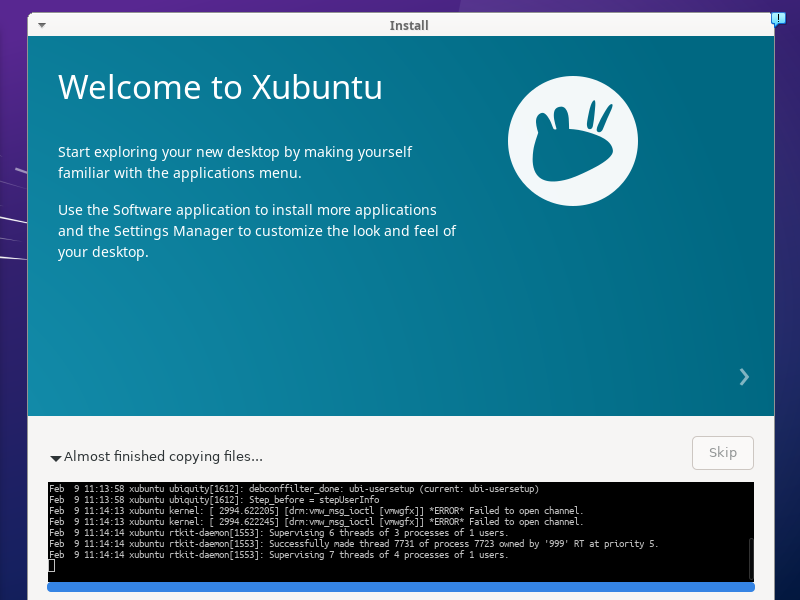Click log line 'Successfully made thread 7731'
Image resolution: width=800 pixels, height=600 pixels.
click(354, 544)
